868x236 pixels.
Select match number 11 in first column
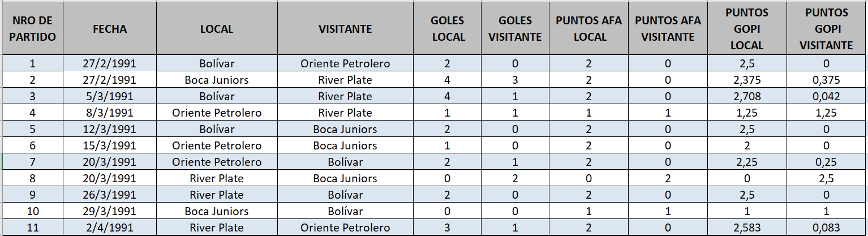(32, 228)
